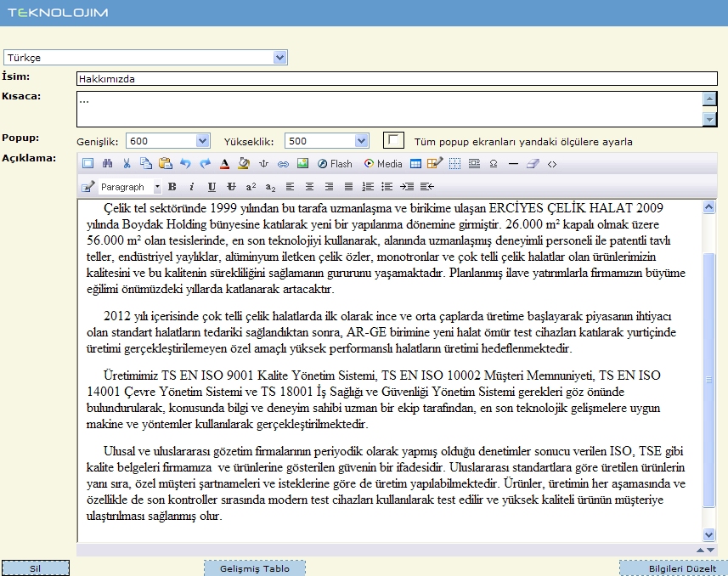Click the editor resize up arrow
This screenshot has width=728, height=576.
pyautogui.click(x=701, y=550)
